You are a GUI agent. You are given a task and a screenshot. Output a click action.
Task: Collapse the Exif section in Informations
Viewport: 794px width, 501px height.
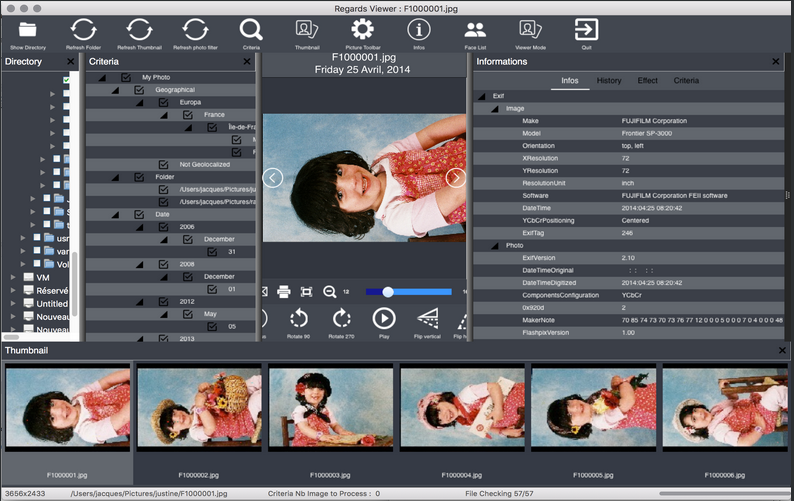point(482,96)
